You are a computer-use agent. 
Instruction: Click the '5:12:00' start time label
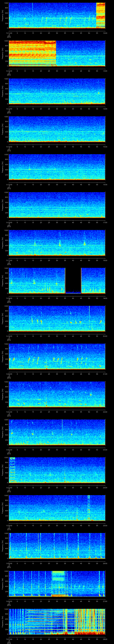[x=9, y=71]
